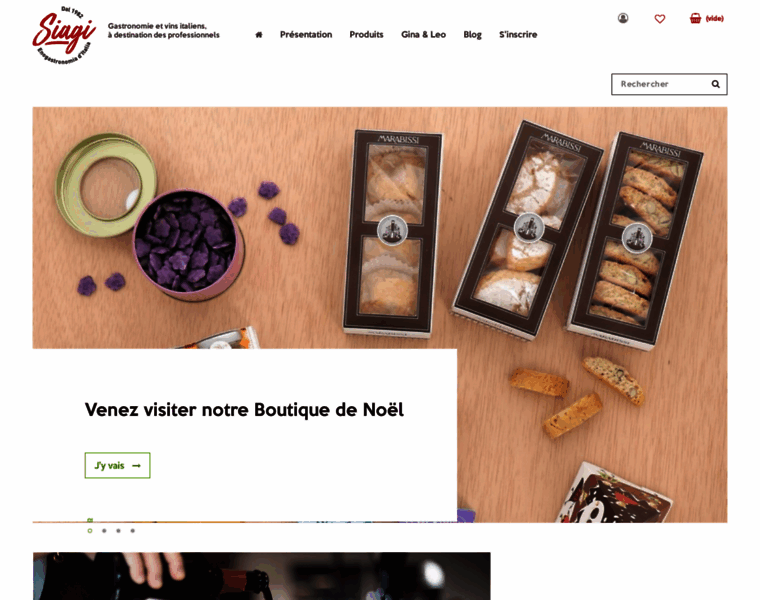Click the Siagi logo
This screenshot has height=600, width=760.
(64, 35)
